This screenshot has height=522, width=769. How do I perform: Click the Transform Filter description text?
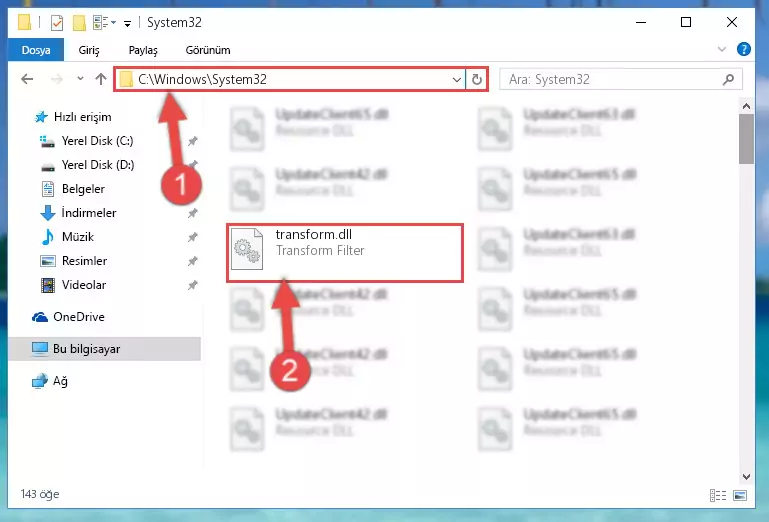tap(320, 251)
